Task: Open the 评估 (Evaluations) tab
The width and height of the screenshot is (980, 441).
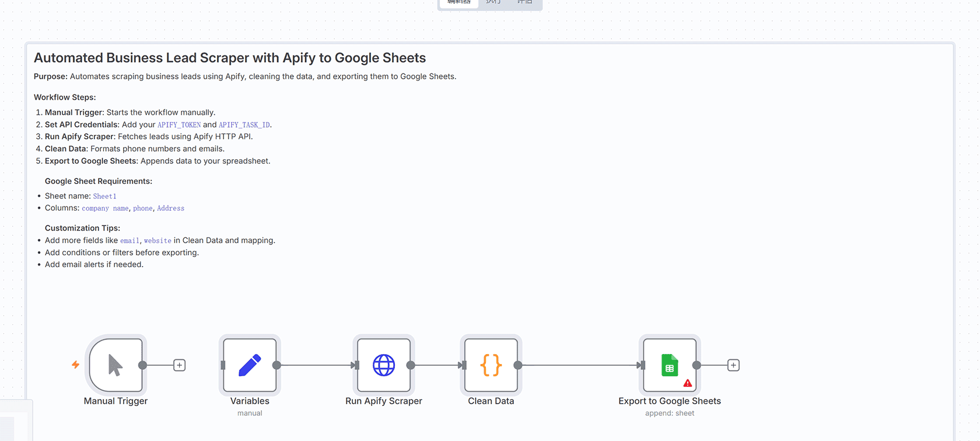Action: click(525, 2)
